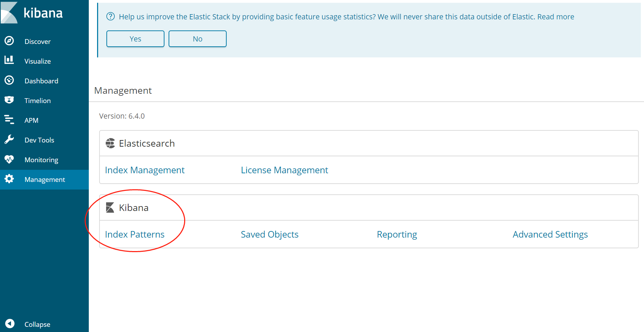The width and height of the screenshot is (644, 332).
Task: Click the Timelion bear-face icon
Action: click(x=9, y=100)
